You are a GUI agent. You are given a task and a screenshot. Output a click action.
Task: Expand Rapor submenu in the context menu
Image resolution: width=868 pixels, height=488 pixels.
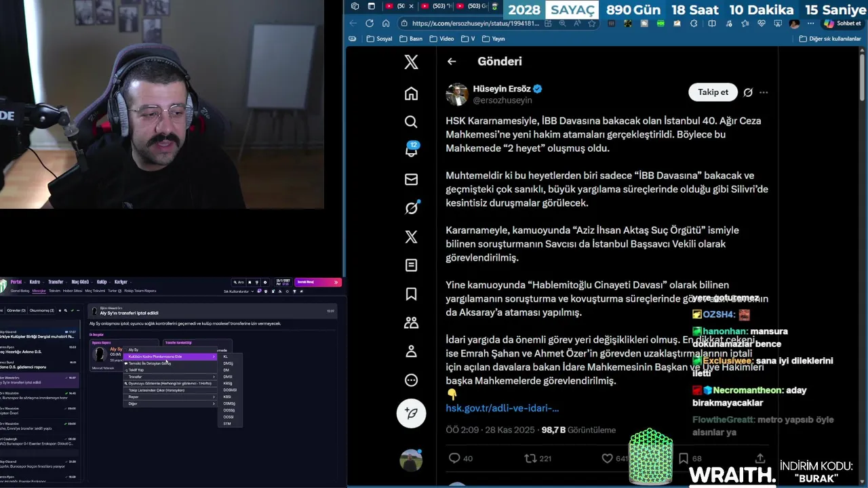coord(170,397)
